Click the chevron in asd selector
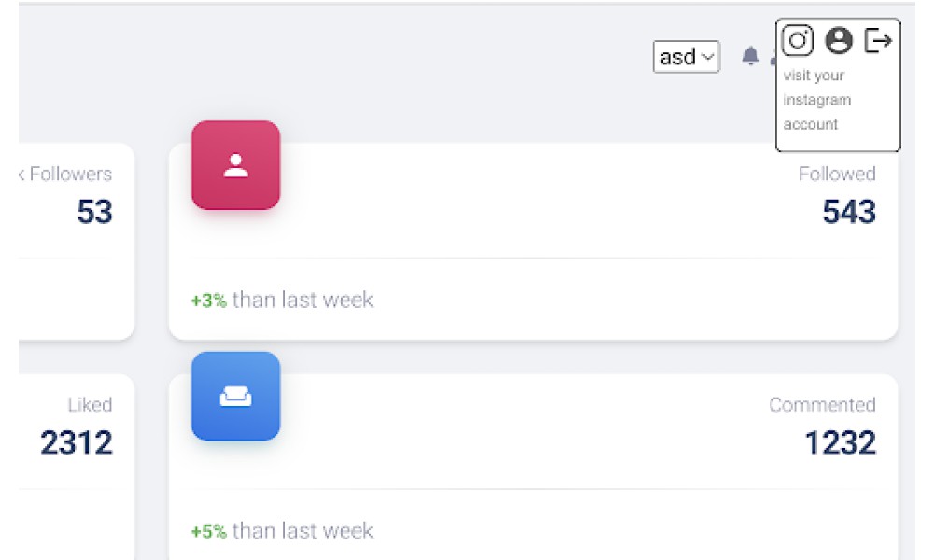 pyautogui.click(x=708, y=57)
